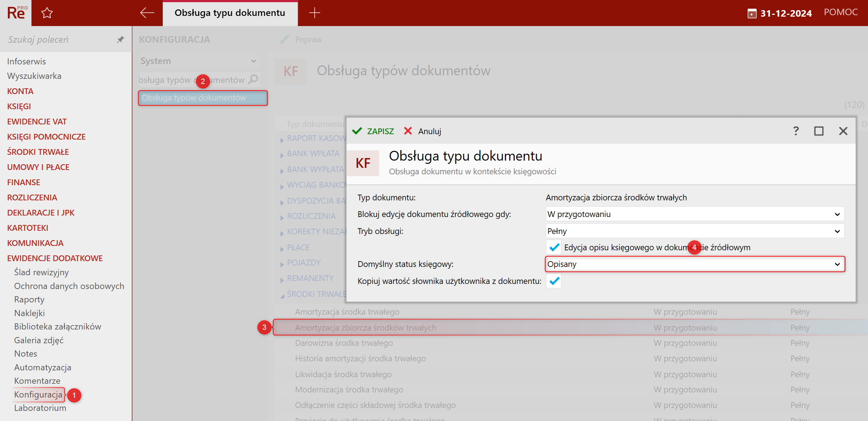Click the back arrow icon
Screen dimensions: 868x421
(x=147, y=13)
